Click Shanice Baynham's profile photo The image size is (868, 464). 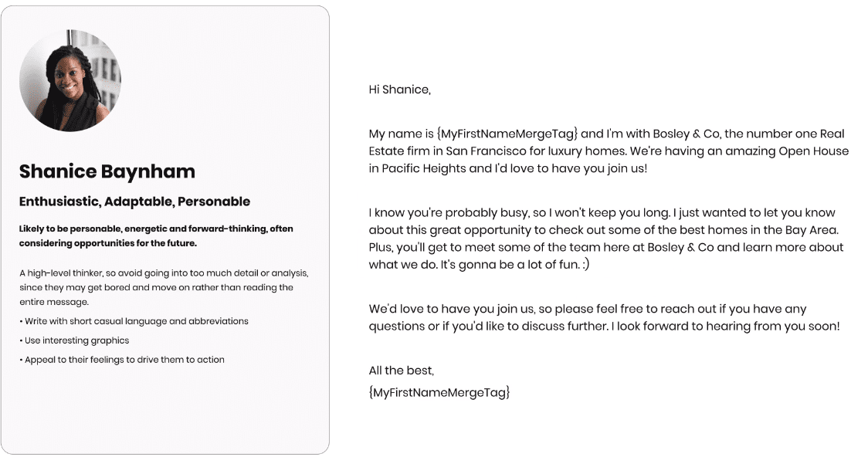70,80
